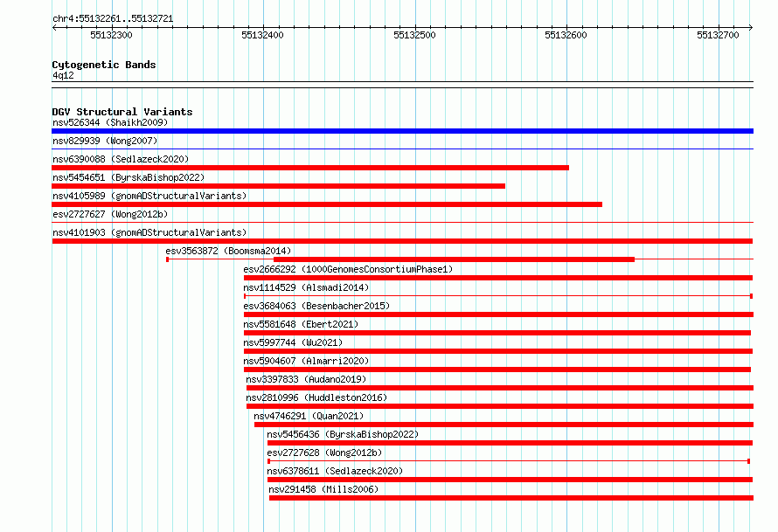This screenshot has height=532, width=778.
Task: Select the 4q12 cytogenetic band label
Action: pos(63,75)
